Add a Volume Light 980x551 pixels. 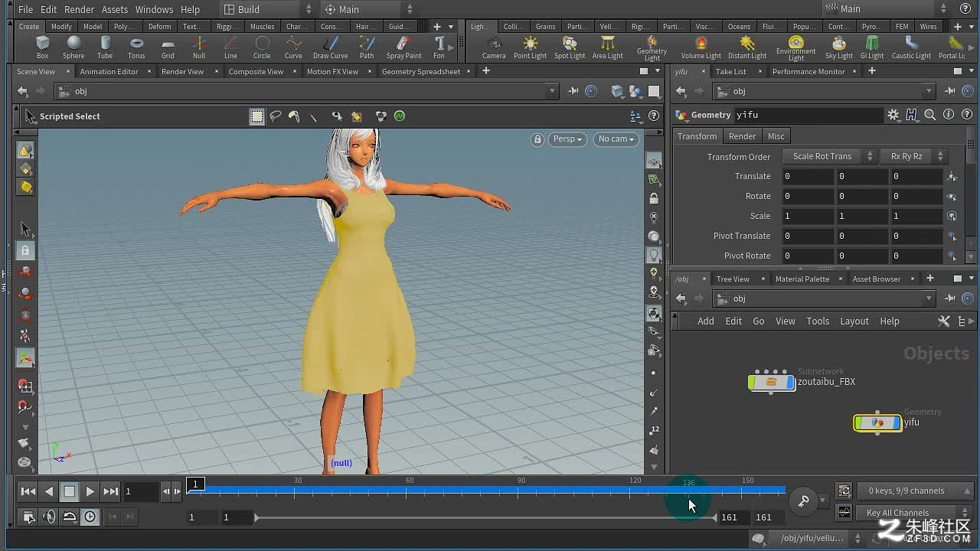click(701, 47)
